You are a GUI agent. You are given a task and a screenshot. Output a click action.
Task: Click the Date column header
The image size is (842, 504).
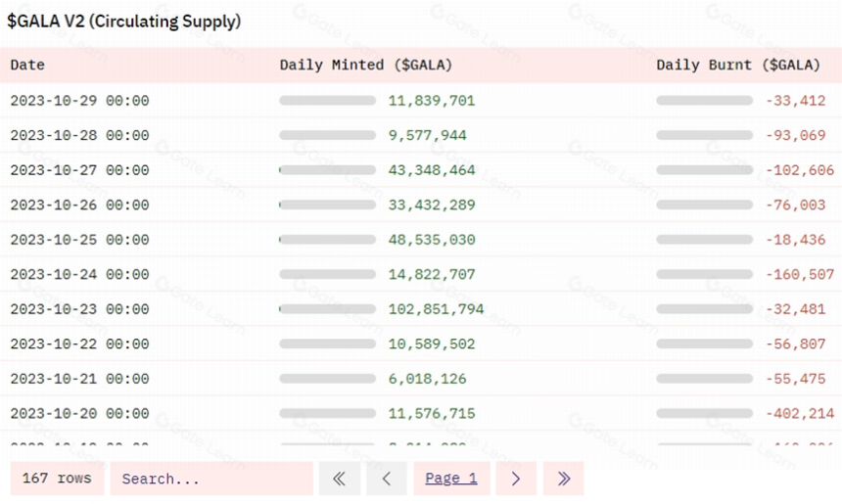tap(27, 65)
